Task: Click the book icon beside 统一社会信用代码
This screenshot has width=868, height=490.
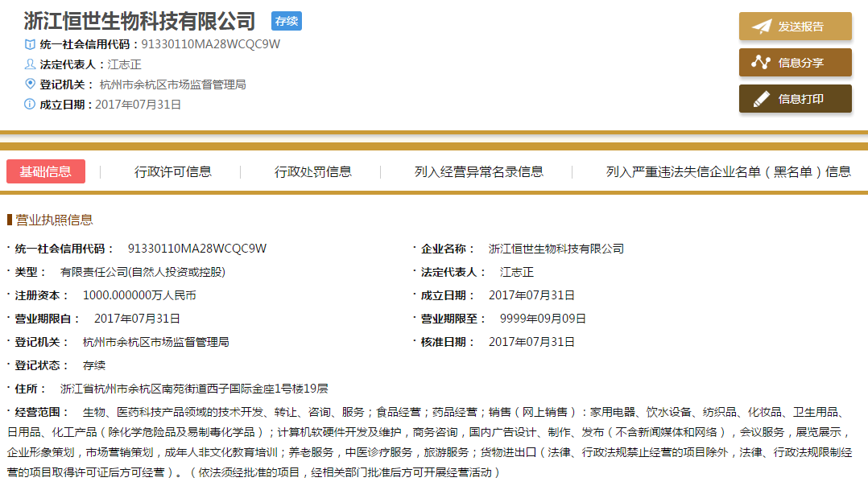Action: pos(30,44)
